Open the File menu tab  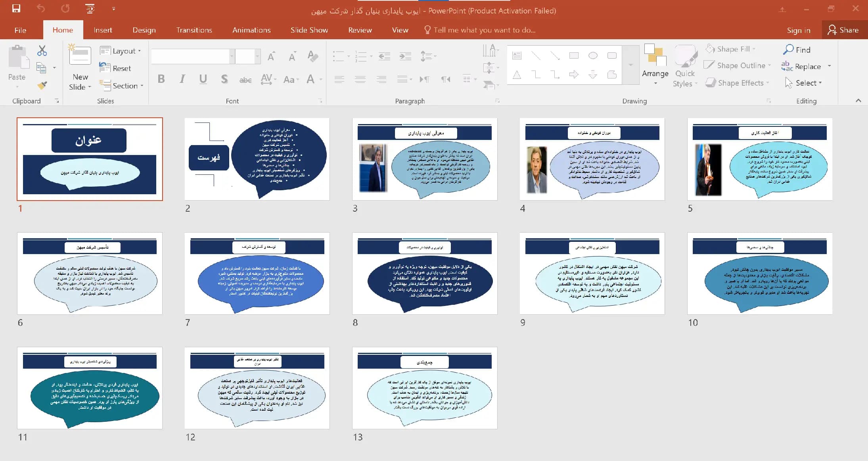[20, 30]
